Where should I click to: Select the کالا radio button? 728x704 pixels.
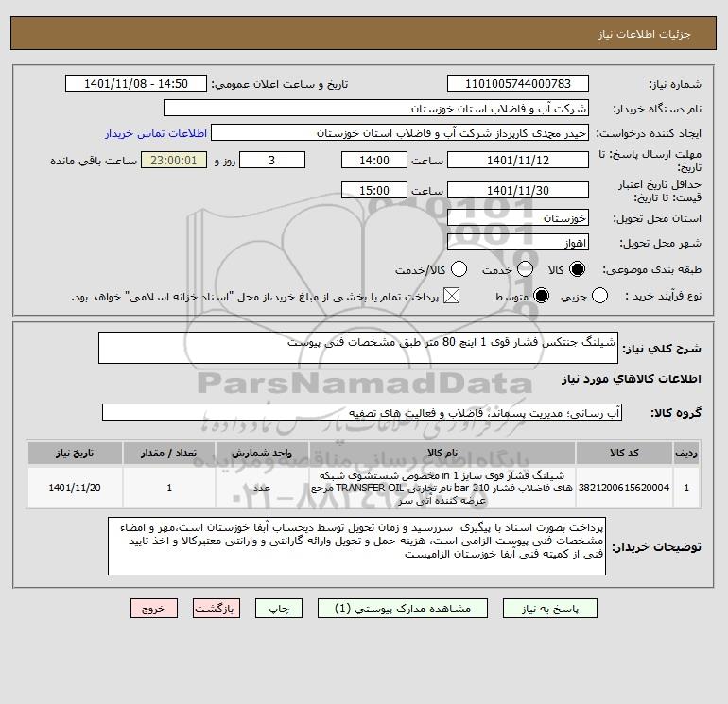(x=577, y=269)
